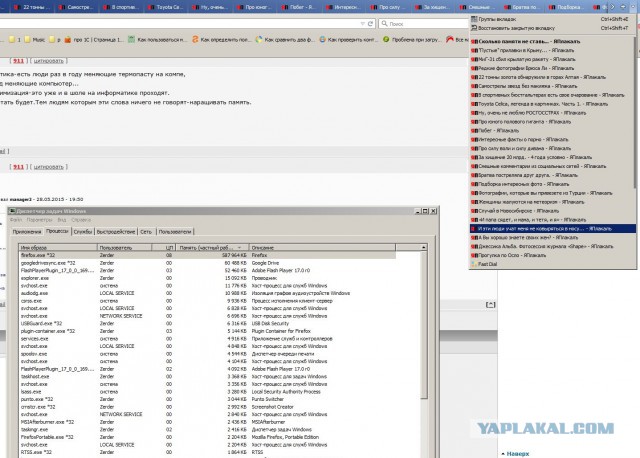Open the "Вид" menu in Task Manager
Screen dimensions: 640x458
coord(62,220)
